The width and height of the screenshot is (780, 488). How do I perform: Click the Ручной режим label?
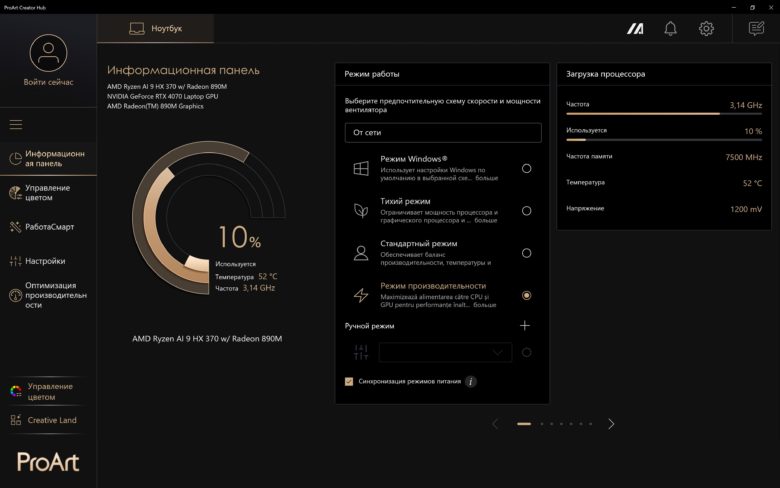(x=369, y=326)
